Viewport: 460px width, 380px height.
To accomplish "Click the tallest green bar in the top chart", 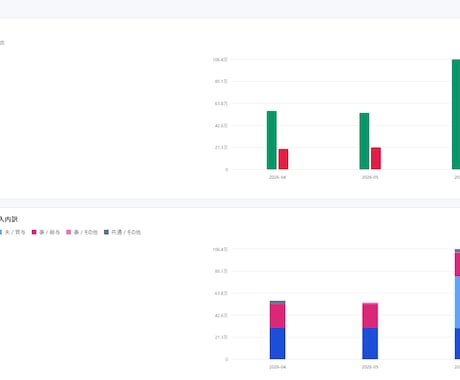I will point(456,114).
